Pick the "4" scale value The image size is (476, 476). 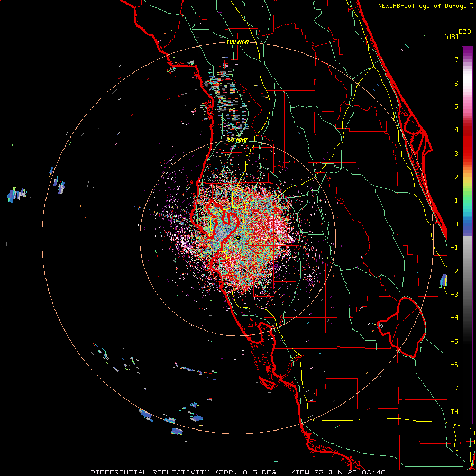(456, 130)
